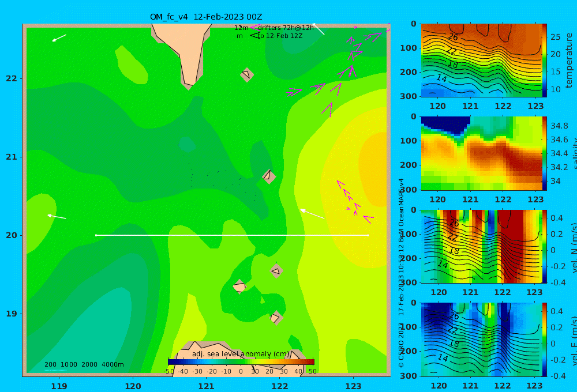The width and height of the screenshot is (577, 392).
Task: Click the white current arrow near 119°E, 22.5°N
Action: coord(59,38)
